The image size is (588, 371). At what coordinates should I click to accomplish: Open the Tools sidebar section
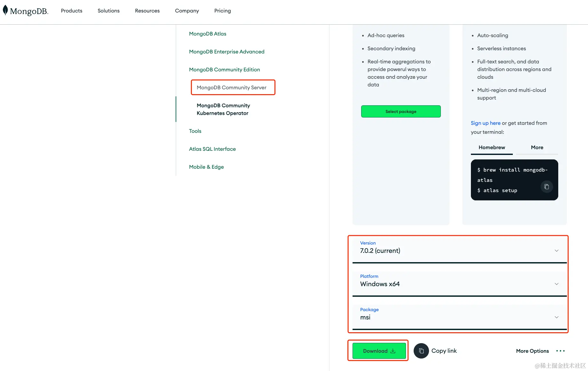point(195,131)
